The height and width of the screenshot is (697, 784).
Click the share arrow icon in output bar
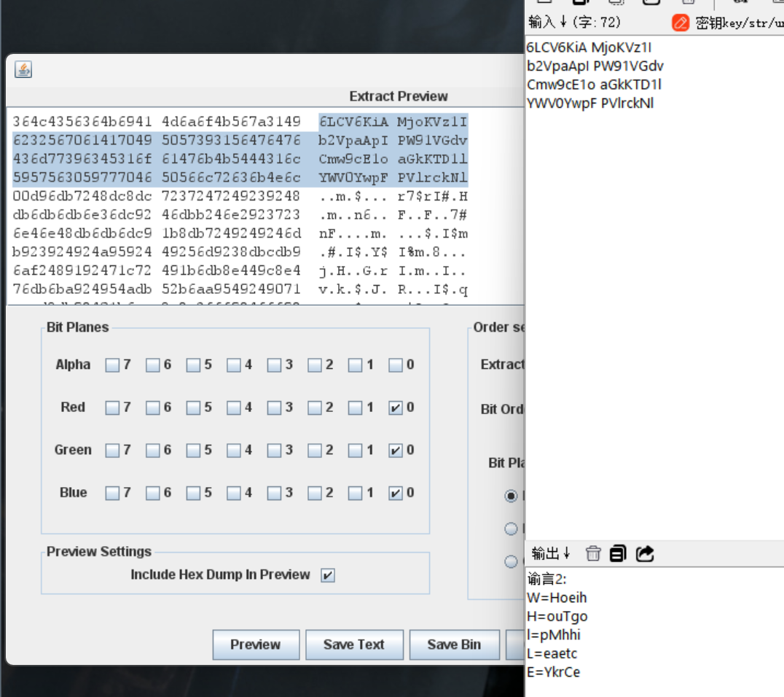point(645,553)
